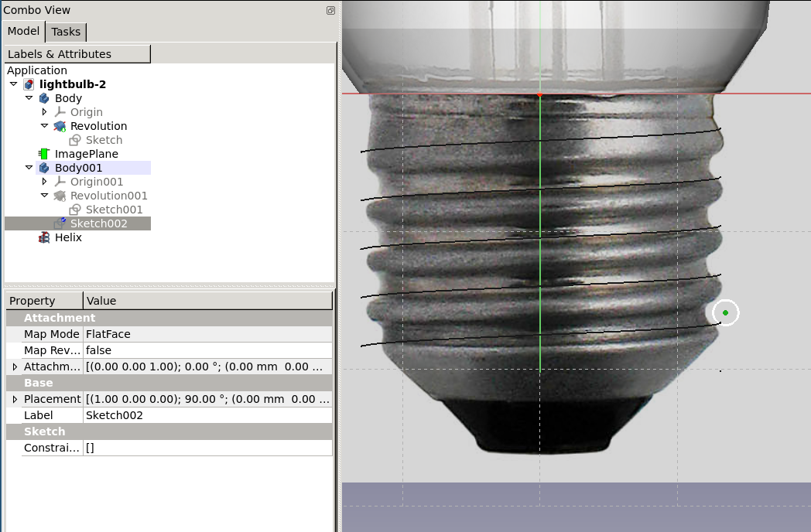
Task: Click the lightbulb-2 document icon
Action: [x=29, y=84]
